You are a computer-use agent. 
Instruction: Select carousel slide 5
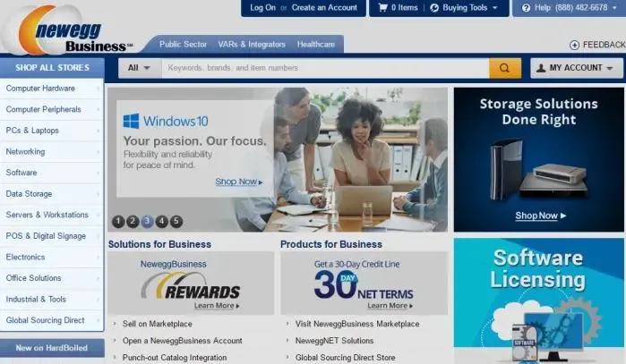pos(176,221)
